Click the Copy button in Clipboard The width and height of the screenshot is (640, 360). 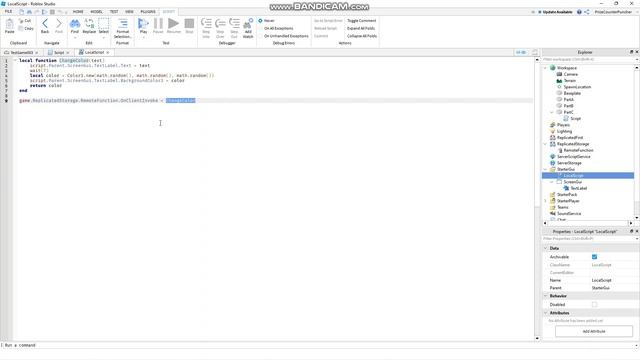26,28
